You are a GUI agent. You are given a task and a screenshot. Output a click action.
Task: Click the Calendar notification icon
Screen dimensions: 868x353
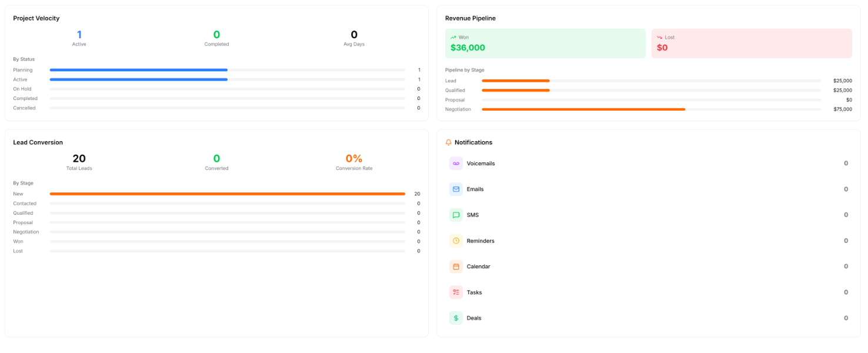(x=456, y=267)
